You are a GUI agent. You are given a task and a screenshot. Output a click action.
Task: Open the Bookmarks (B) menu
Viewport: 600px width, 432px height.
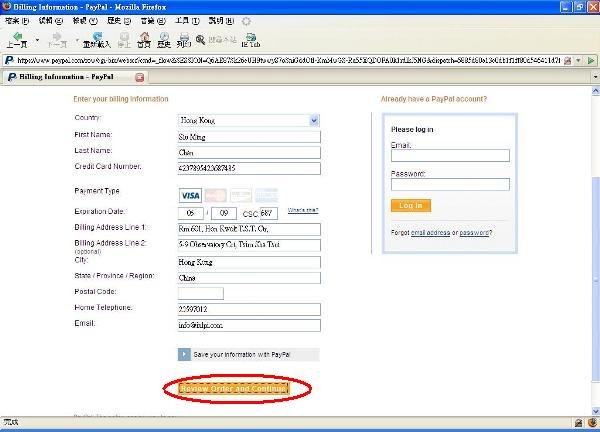point(153,21)
